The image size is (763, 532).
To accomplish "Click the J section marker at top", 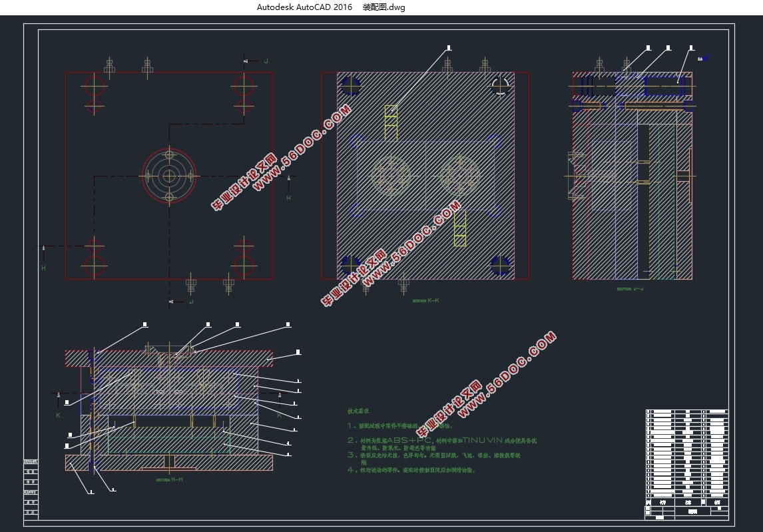I will pyautogui.click(x=266, y=61).
